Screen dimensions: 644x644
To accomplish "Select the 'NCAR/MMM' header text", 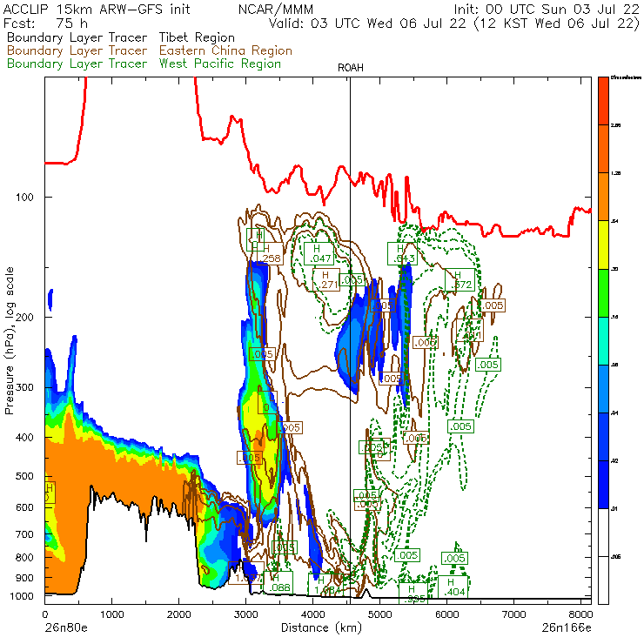I will pos(276,9).
